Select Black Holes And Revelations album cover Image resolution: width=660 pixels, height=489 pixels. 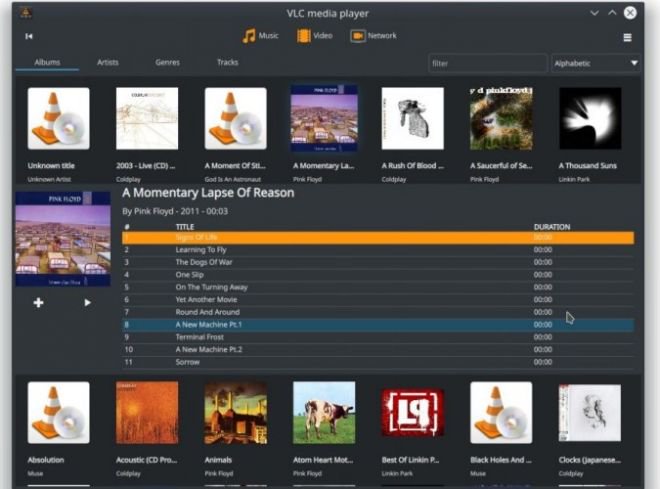(501, 412)
